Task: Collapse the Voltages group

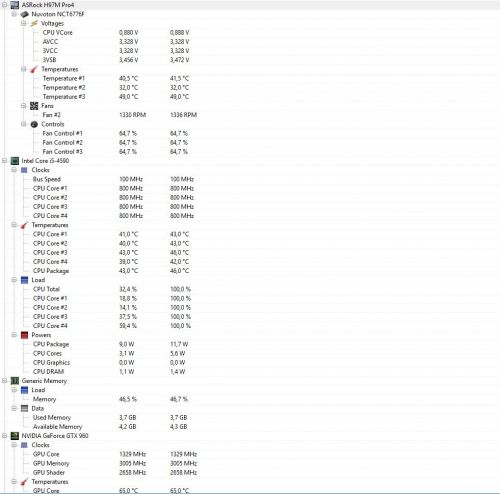Action: (24, 23)
